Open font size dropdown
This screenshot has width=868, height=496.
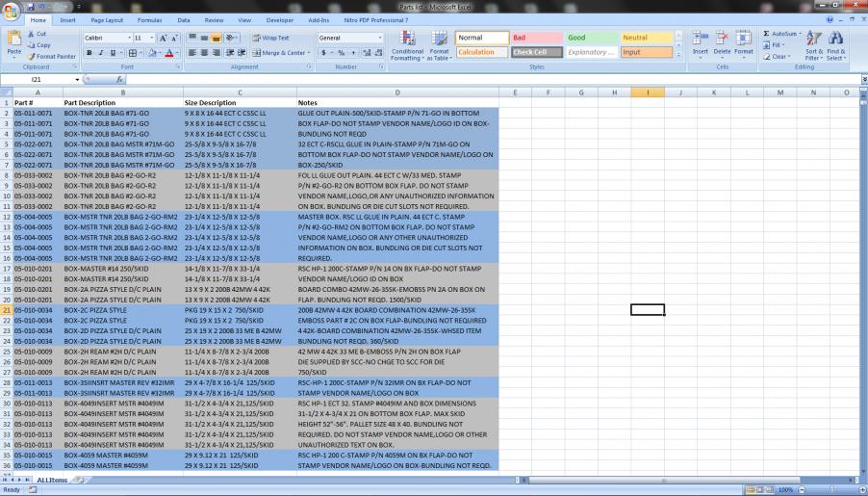pyautogui.click(x=152, y=39)
